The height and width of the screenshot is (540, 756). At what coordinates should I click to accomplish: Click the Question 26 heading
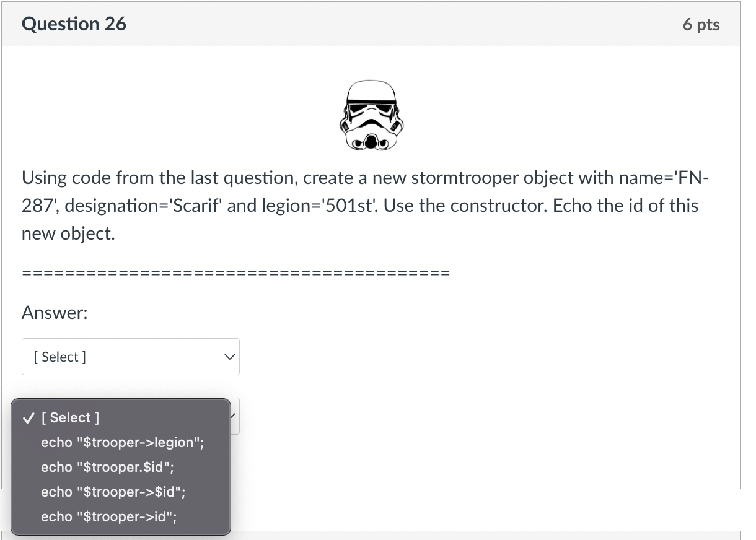74,24
